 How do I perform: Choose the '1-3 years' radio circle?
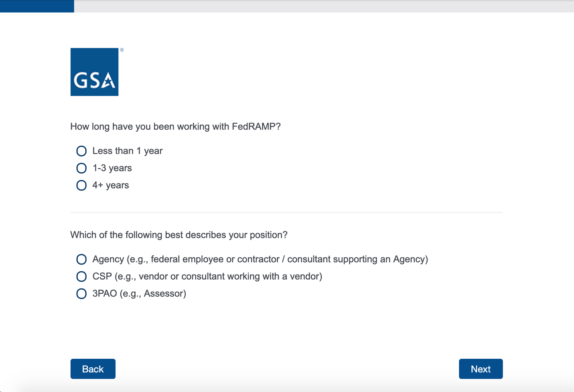point(81,168)
